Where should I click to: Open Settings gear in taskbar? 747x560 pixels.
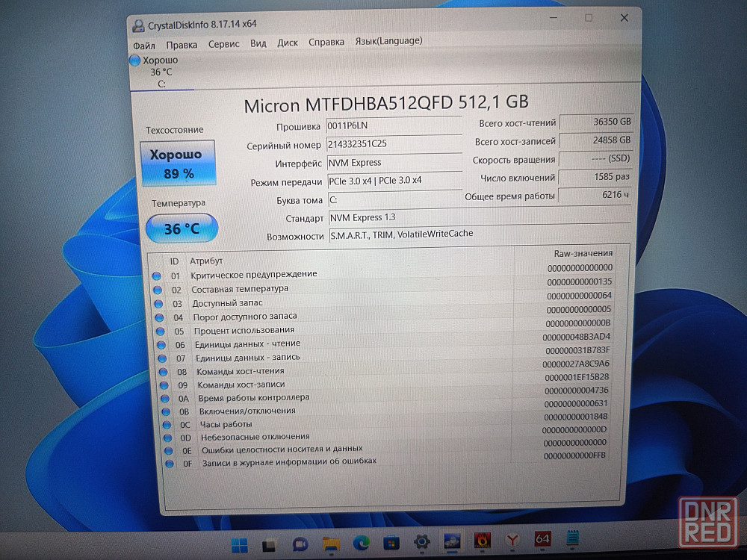422,541
